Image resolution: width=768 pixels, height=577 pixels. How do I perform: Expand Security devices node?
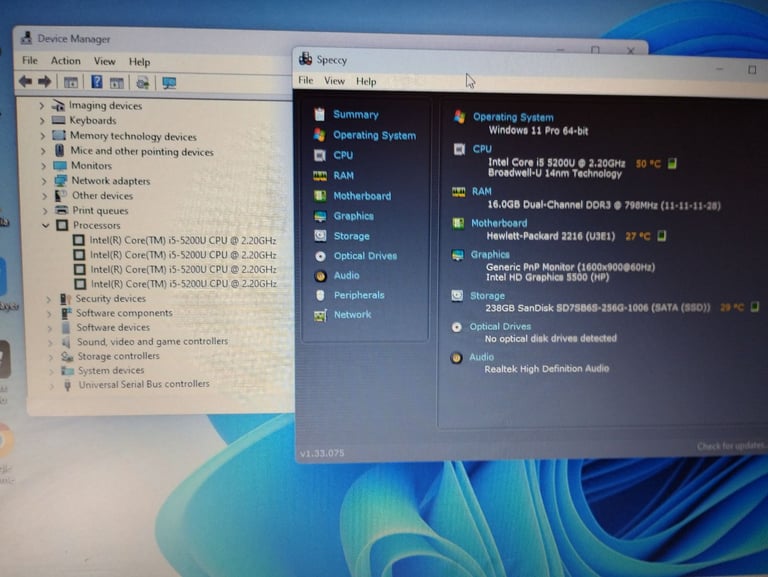coord(48,299)
